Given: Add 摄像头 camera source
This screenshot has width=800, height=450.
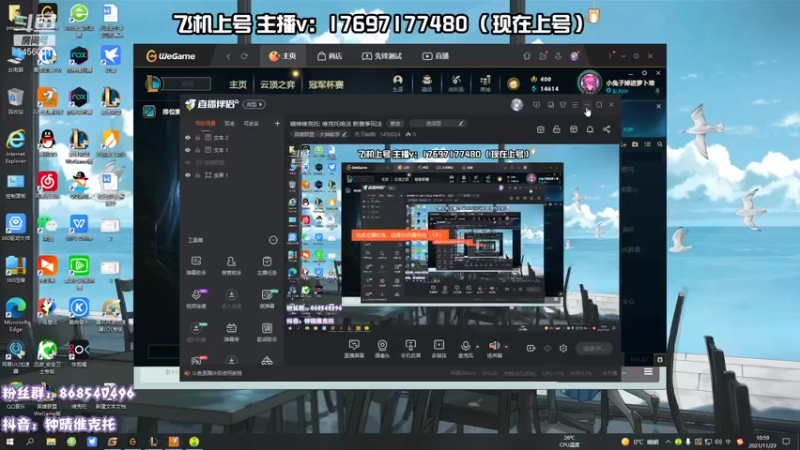Looking at the screenshot, I should (x=382, y=349).
